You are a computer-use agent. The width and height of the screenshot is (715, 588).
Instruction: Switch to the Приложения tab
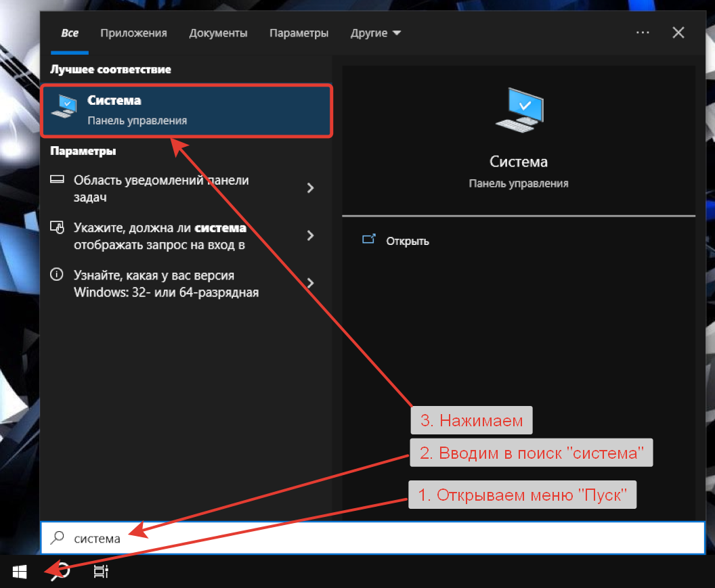[x=133, y=32]
